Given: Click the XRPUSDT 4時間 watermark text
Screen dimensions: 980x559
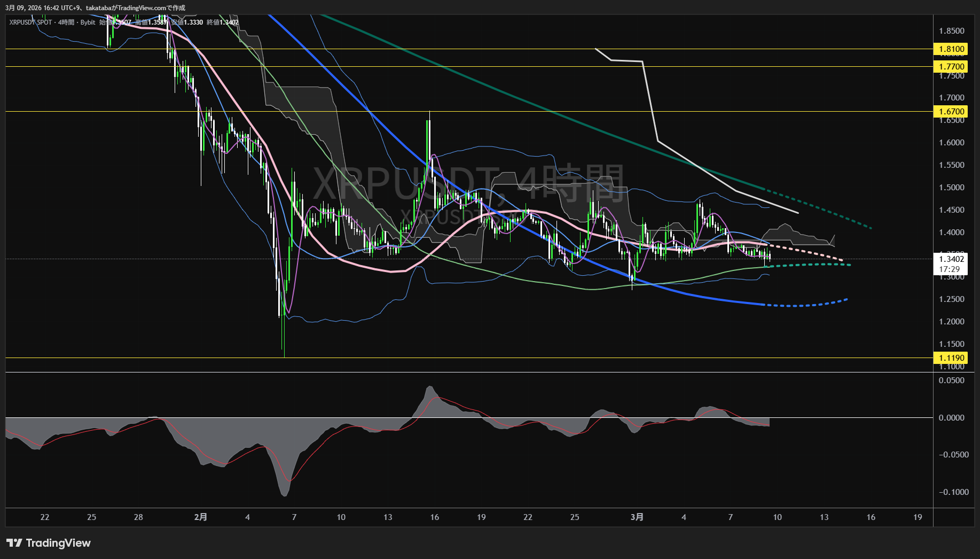Looking at the screenshot, I should (x=468, y=184).
